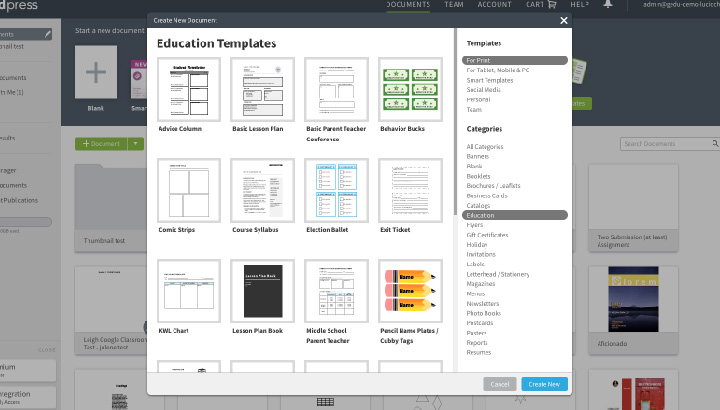The height and width of the screenshot is (410, 720).
Task: Select the Course Syllabus template
Action: click(263, 191)
